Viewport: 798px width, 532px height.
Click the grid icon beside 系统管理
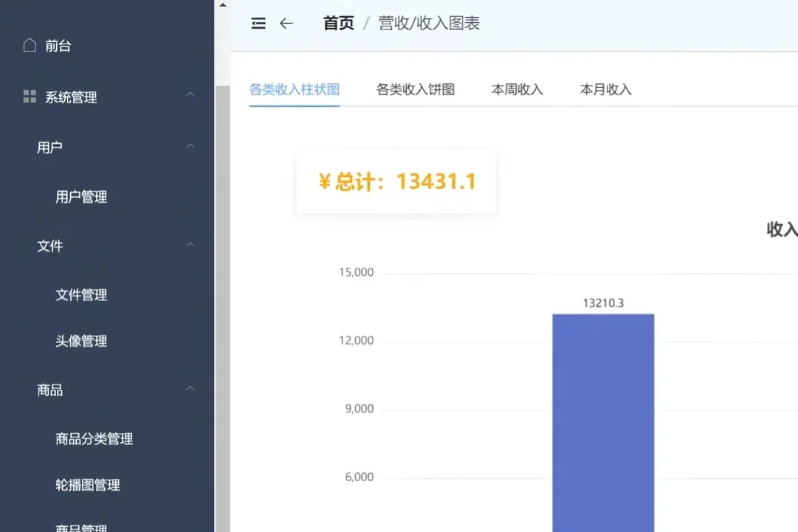pos(28,96)
